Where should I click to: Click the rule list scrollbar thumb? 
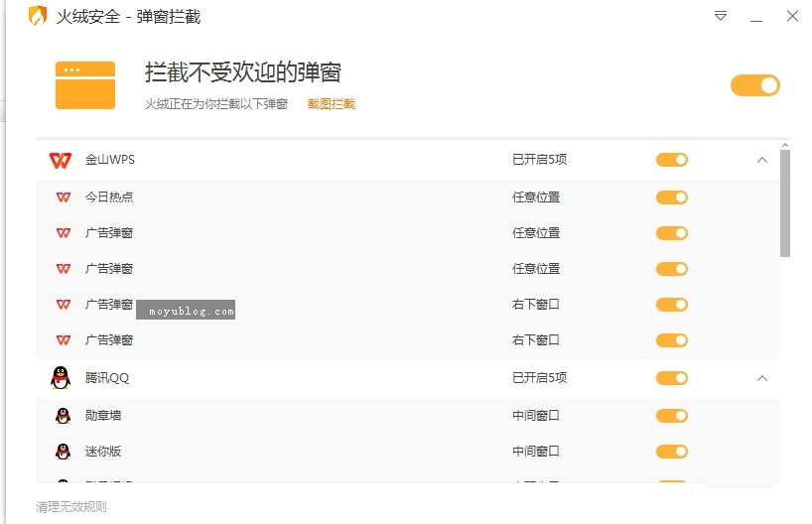[785, 203]
